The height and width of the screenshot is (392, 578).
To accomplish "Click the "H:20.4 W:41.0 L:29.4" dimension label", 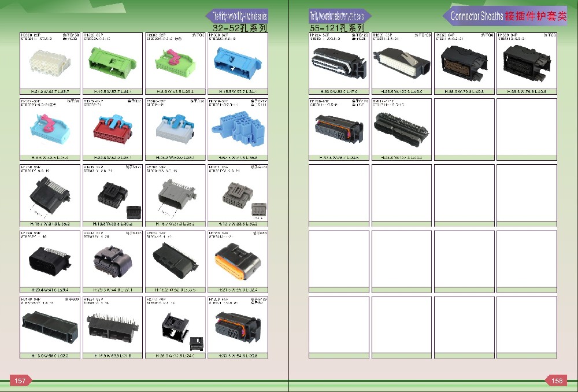I will [50, 290].
